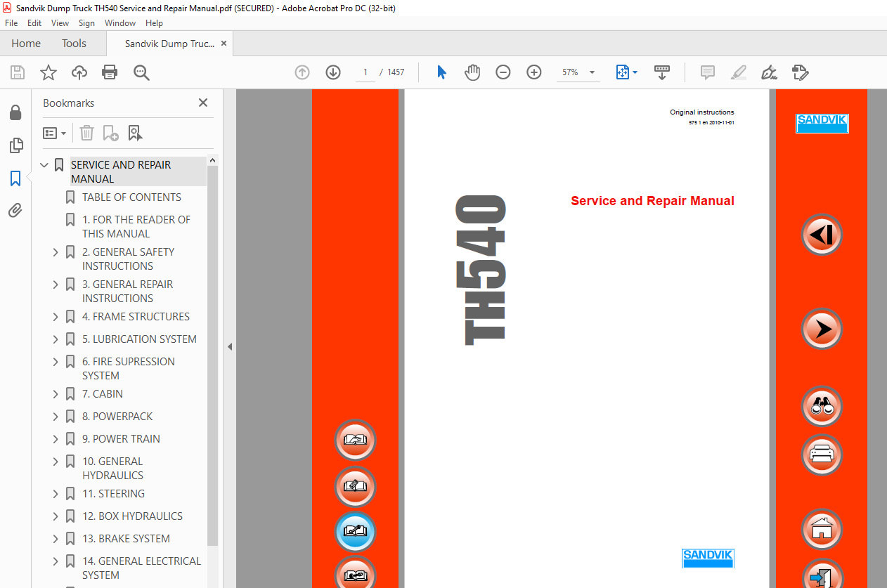Open the security lock panel icon
Viewport: 887px width, 588px height.
[15, 112]
